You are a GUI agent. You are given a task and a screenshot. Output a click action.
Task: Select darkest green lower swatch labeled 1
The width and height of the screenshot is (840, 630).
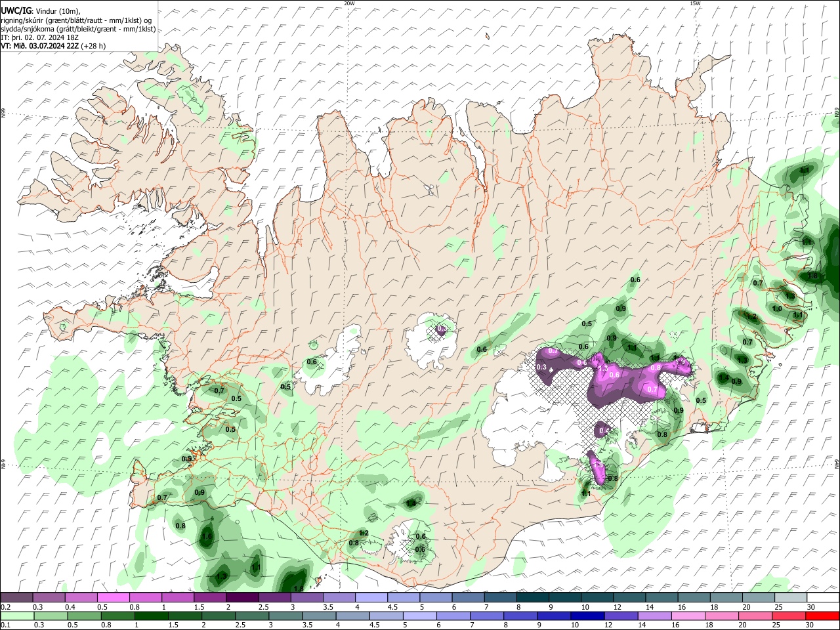click(151, 616)
